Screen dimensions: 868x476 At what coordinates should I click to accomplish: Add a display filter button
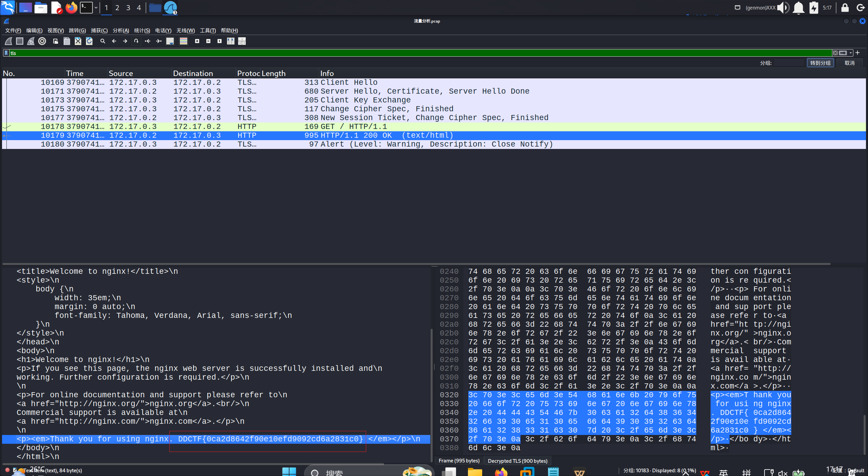pos(858,53)
